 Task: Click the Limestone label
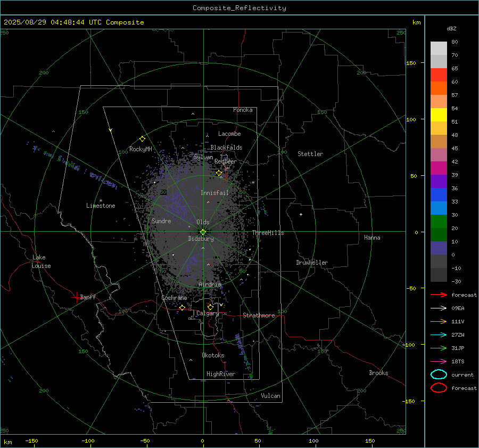pos(101,206)
